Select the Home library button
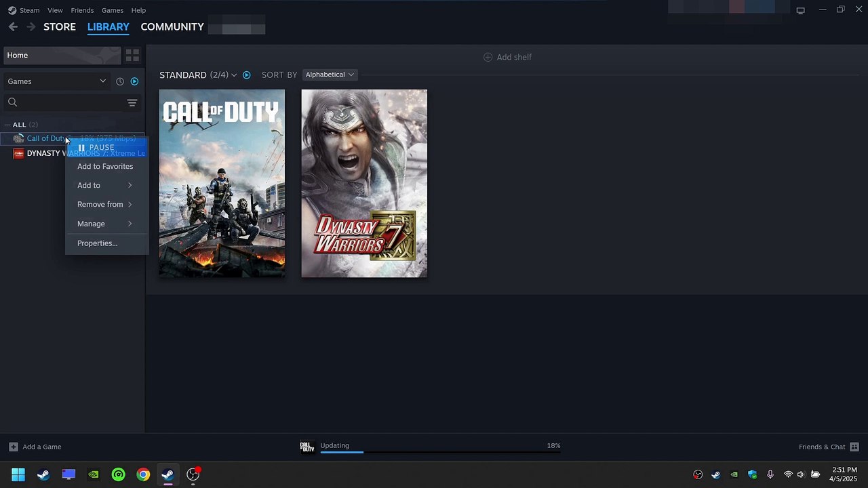 [x=62, y=55]
